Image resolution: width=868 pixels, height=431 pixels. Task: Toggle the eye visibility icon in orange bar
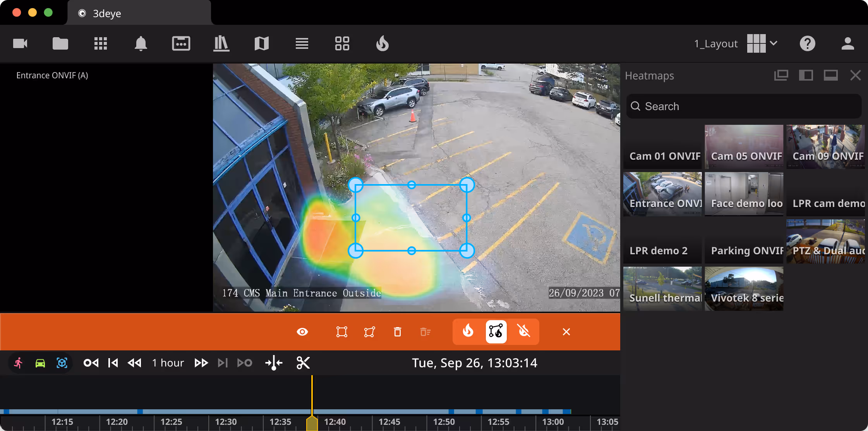pyautogui.click(x=302, y=332)
